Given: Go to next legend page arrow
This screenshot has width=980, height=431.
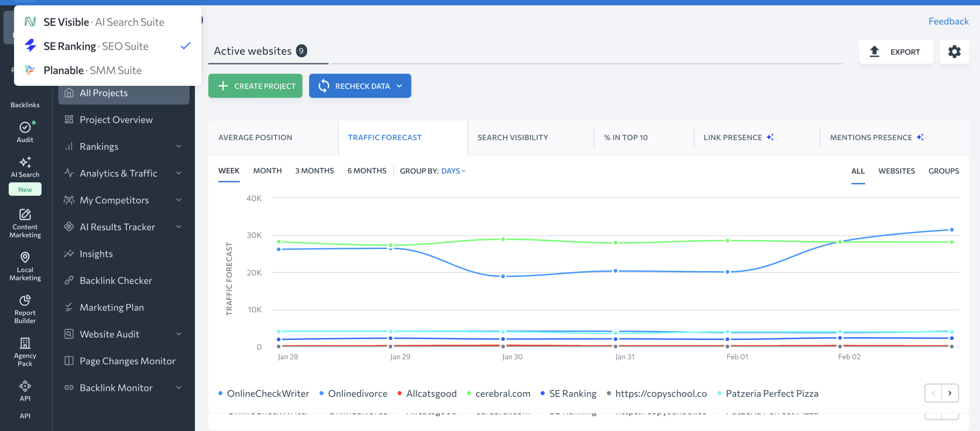Looking at the screenshot, I should [950, 393].
